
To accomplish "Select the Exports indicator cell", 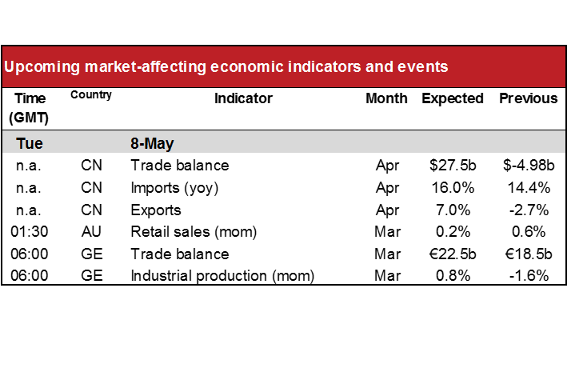I will point(156,210).
